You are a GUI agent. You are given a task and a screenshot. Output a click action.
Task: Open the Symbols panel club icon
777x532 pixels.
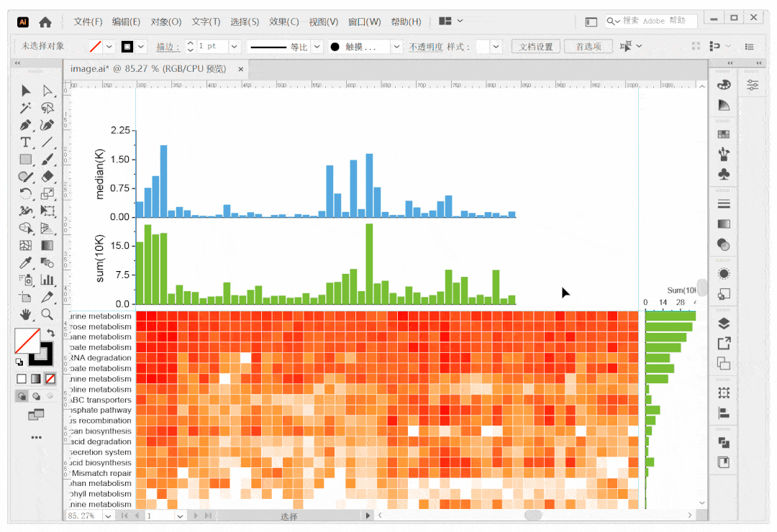724,174
